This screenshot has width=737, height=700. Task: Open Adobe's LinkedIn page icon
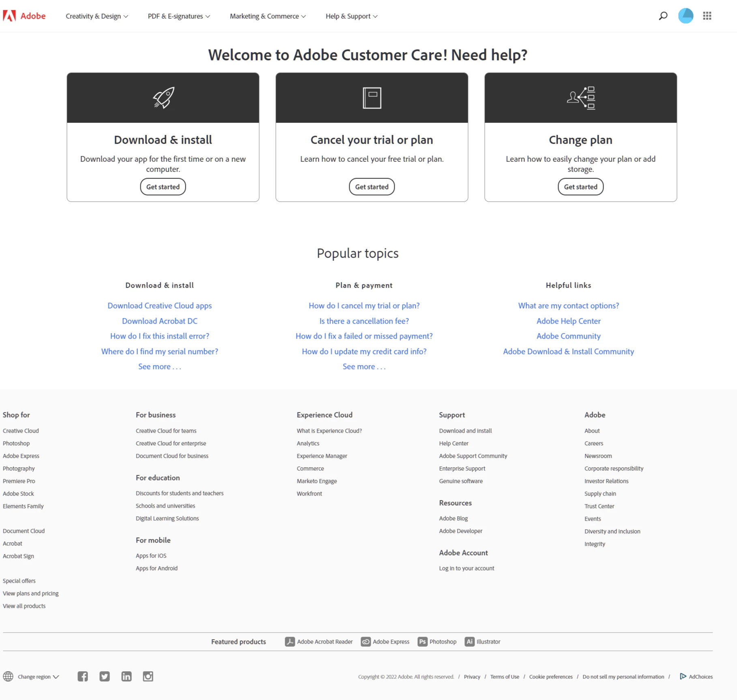click(x=127, y=676)
